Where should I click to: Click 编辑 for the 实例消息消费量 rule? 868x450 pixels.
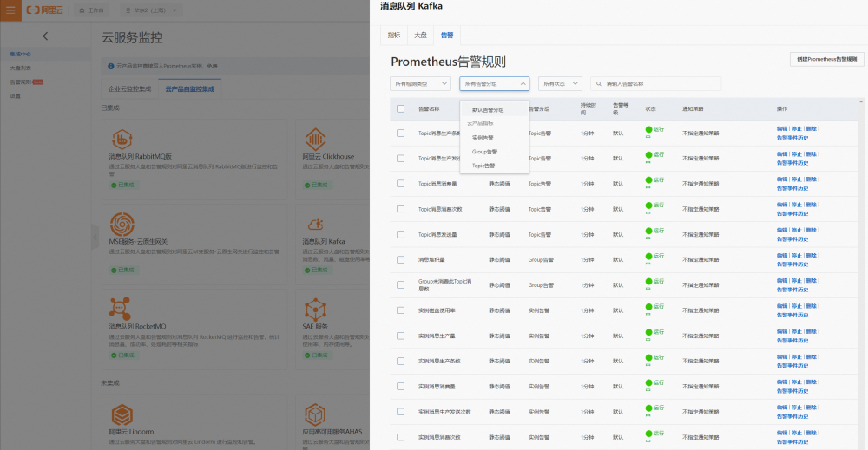(x=782, y=382)
